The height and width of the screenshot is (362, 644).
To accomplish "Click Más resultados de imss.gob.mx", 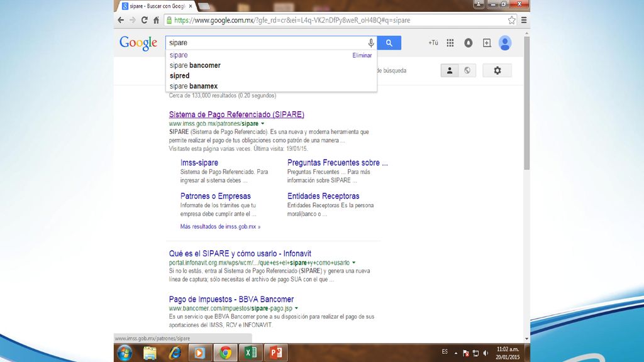I will pos(220,226).
